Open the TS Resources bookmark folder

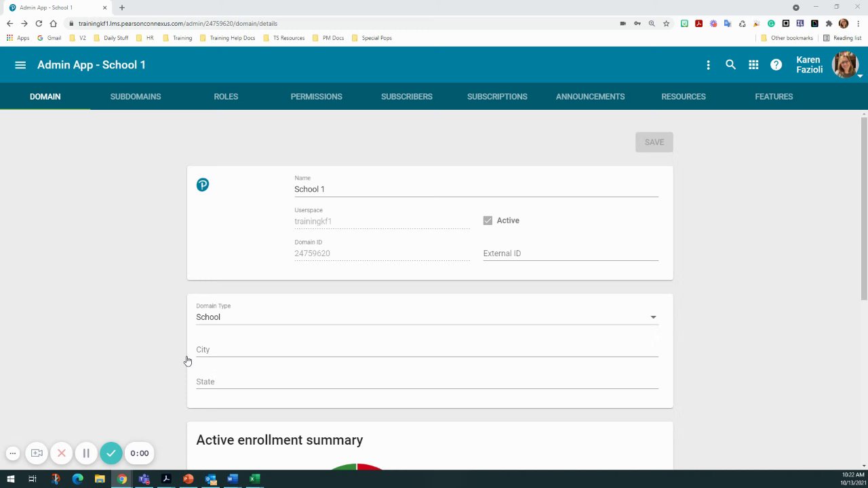coord(284,38)
